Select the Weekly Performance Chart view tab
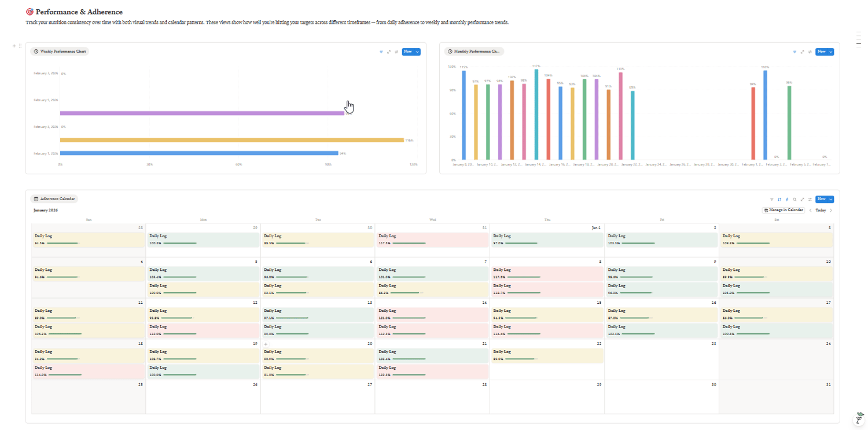The width and height of the screenshot is (868, 430). click(60, 52)
